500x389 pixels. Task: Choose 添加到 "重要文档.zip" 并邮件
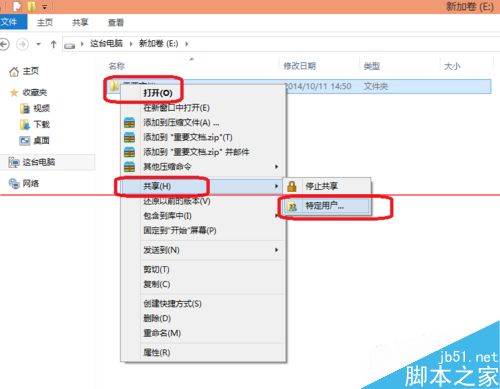203,152
